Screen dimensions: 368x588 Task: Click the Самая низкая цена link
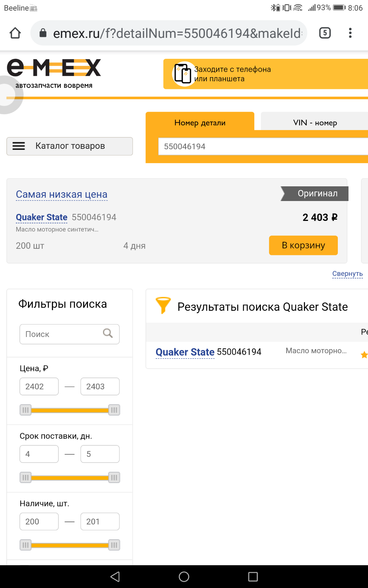point(61,194)
